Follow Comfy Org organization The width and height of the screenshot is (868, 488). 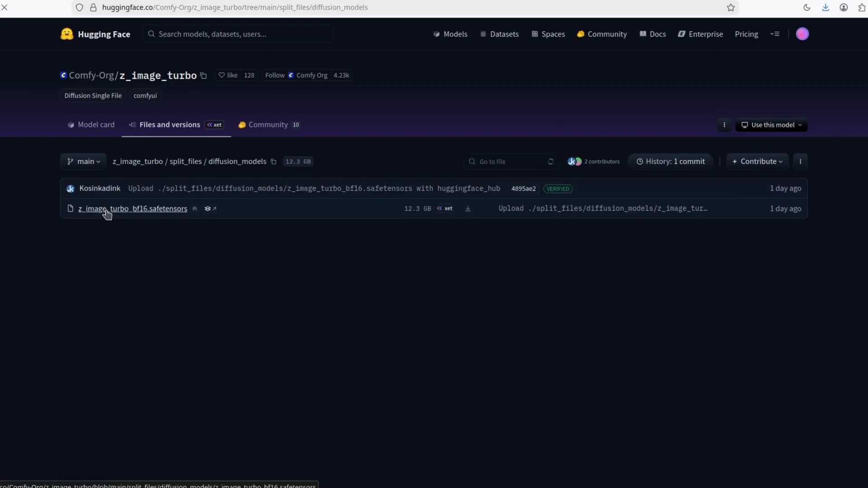pyautogui.click(x=275, y=75)
